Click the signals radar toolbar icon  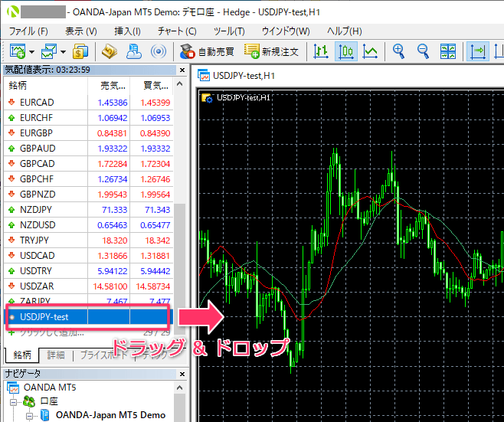159,51
